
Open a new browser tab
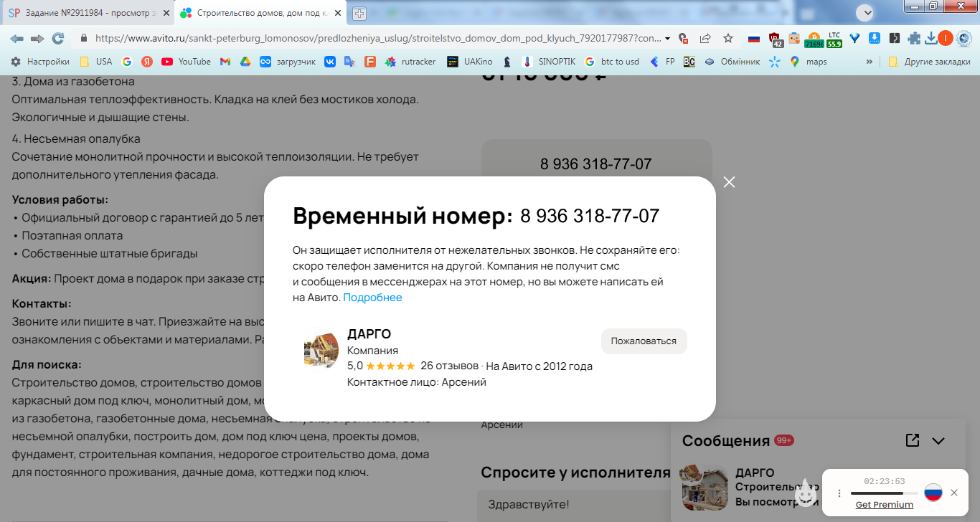[x=359, y=14]
